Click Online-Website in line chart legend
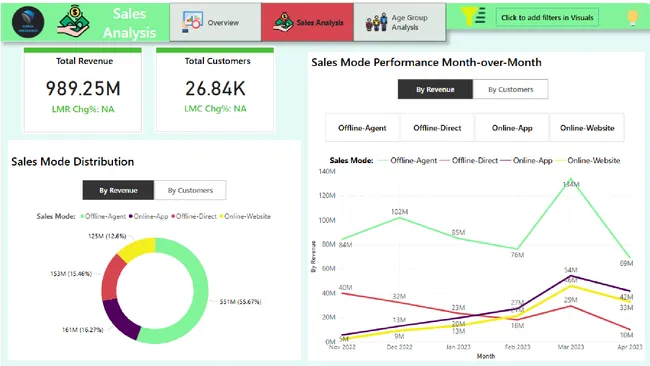 [588, 160]
